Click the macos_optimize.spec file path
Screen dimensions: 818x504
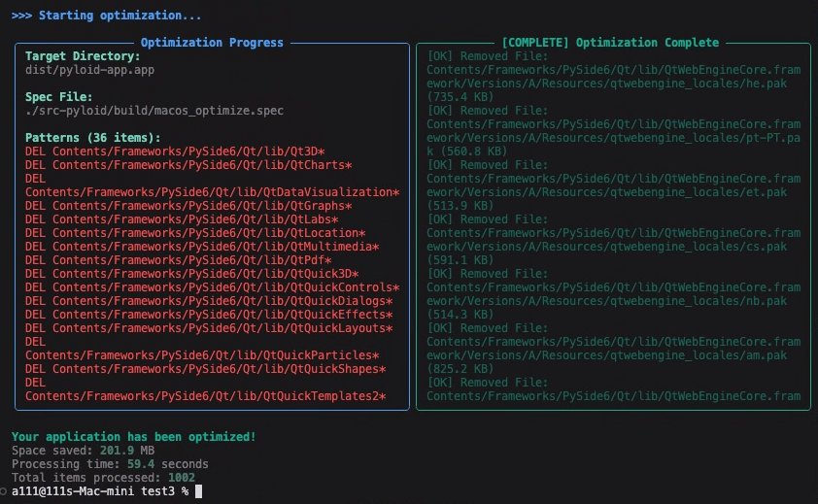pos(154,111)
